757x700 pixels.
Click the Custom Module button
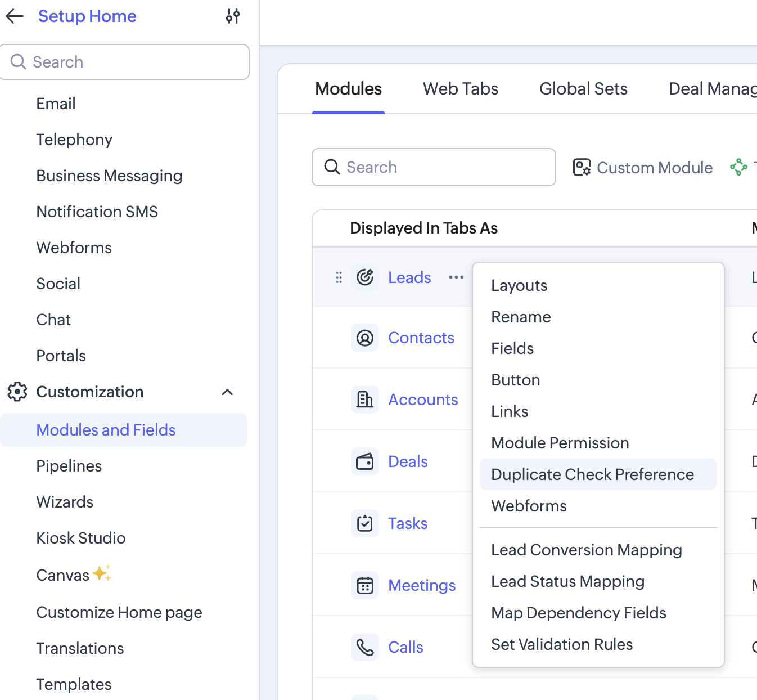click(x=643, y=168)
